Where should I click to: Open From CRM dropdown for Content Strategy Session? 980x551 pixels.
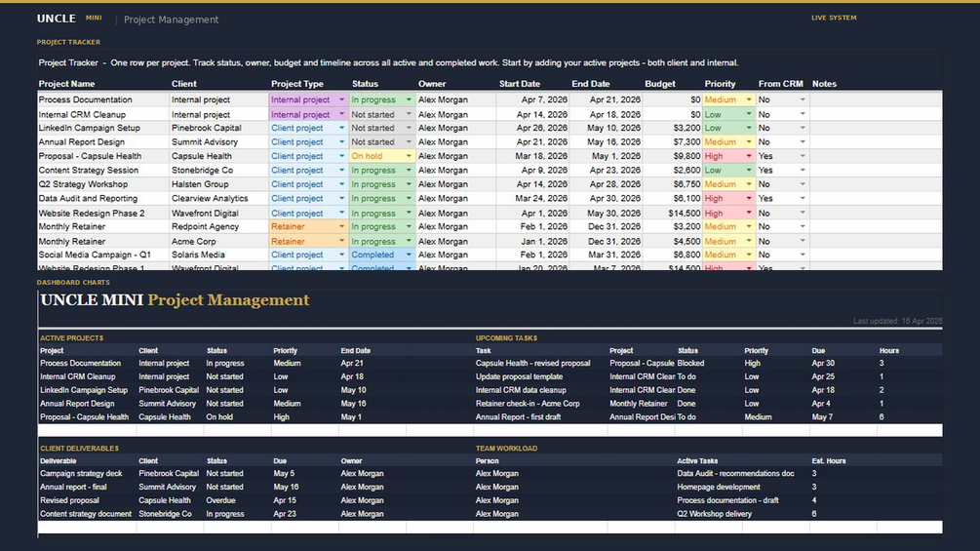(803, 170)
